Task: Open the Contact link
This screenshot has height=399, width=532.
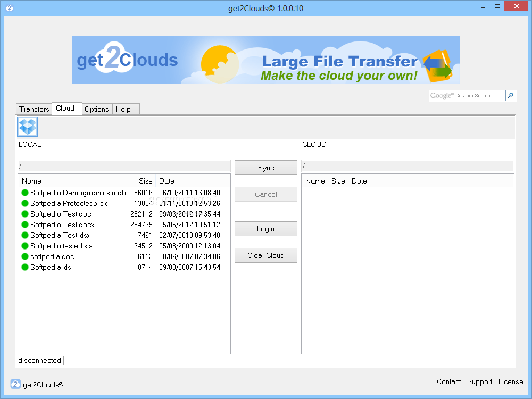Action: (448, 381)
